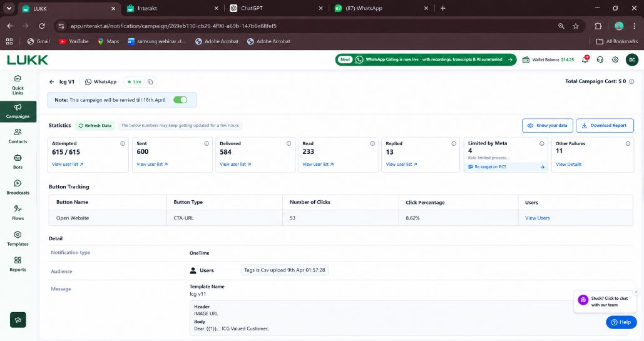Click the browser zoom magnifier icon
Image resolution: width=644 pixels, height=341 pixels.
(561, 26)
